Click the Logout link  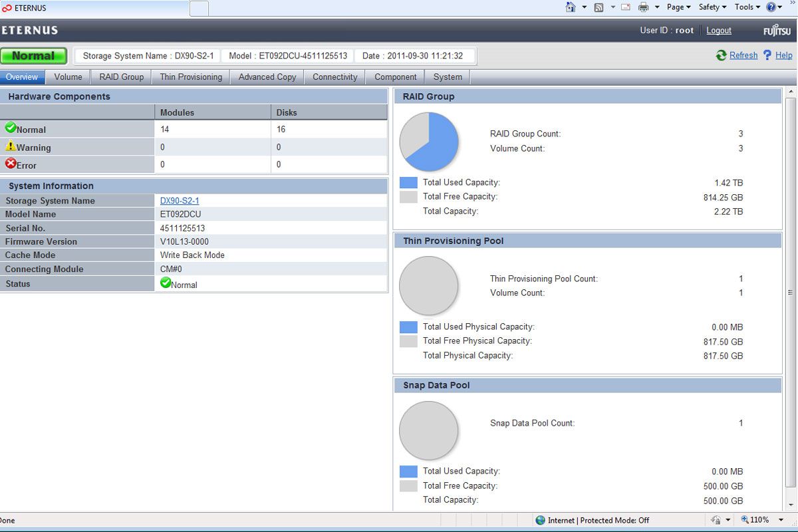click(x=719, y=31)
